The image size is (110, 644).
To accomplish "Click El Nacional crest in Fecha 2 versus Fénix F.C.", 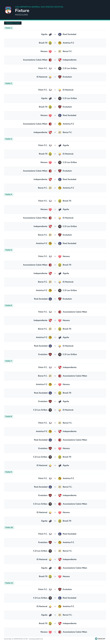I will (x=60, y=90).
